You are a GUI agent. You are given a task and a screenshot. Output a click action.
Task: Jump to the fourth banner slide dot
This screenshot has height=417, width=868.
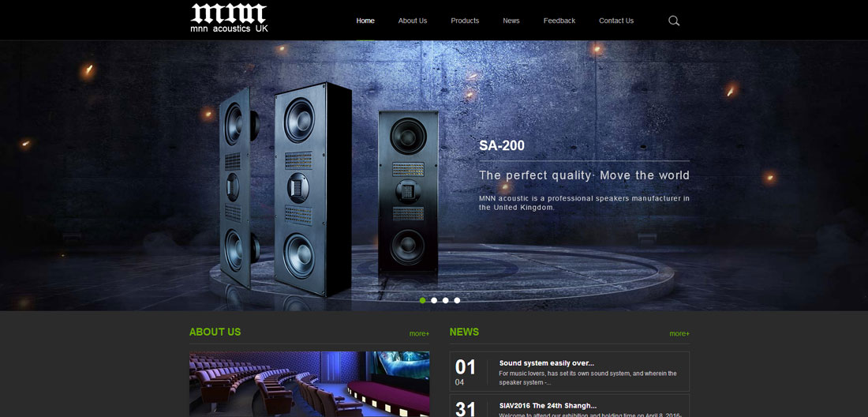click(x=457, y=300)
